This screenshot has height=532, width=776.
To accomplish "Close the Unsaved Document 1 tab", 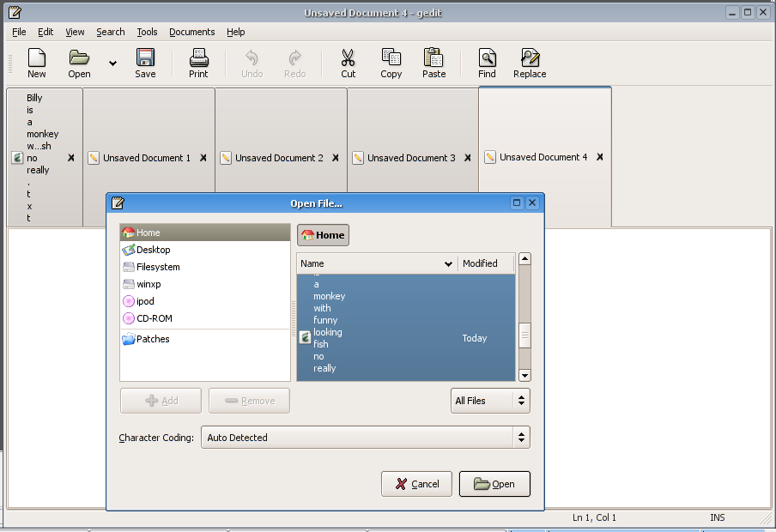I will tap(203, 158).
